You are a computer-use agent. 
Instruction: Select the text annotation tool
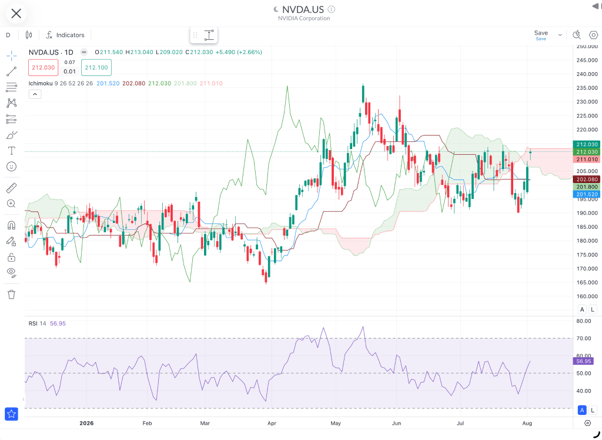click(x=12, y=151)
